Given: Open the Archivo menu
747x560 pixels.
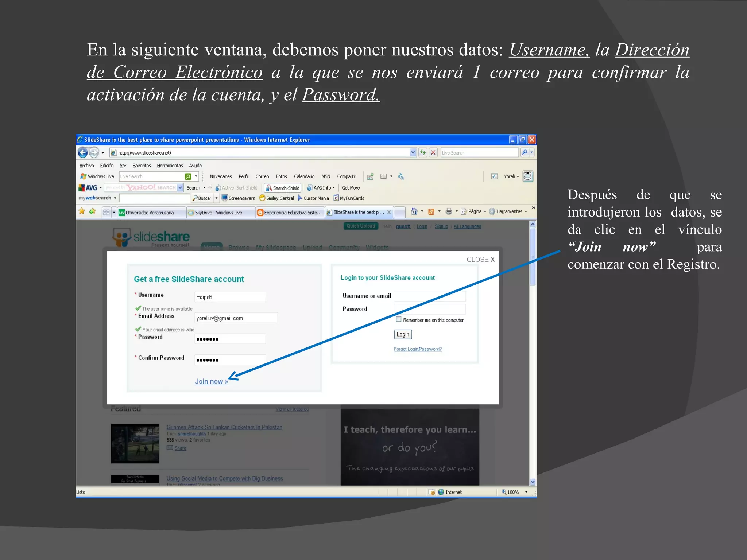Looking at the screenshot, I should click(86, 166).
